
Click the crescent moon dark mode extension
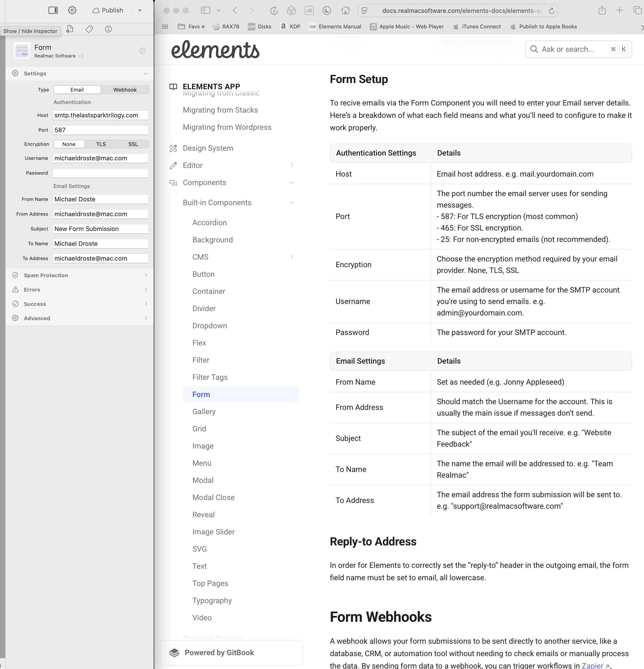coord(327,10)
